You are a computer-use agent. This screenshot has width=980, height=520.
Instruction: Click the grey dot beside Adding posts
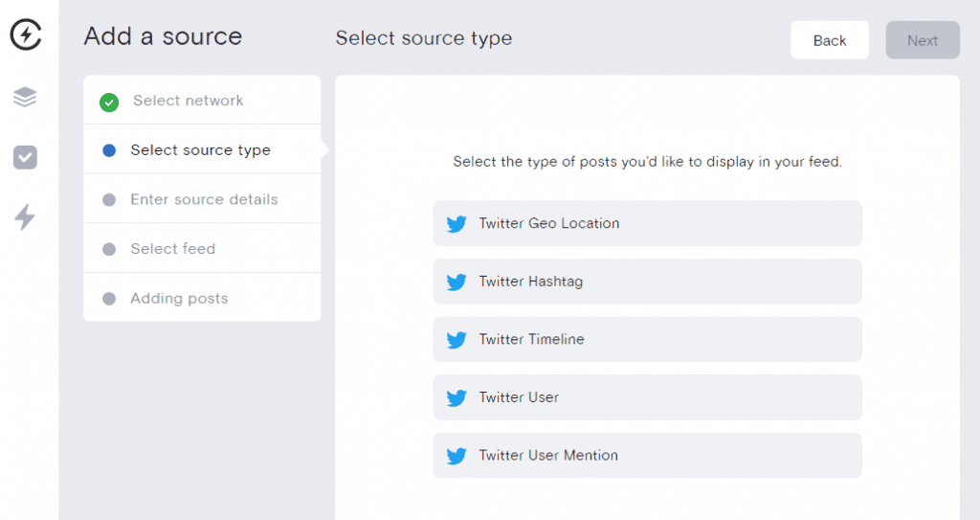pyautogui.click(x=109, y=299)
